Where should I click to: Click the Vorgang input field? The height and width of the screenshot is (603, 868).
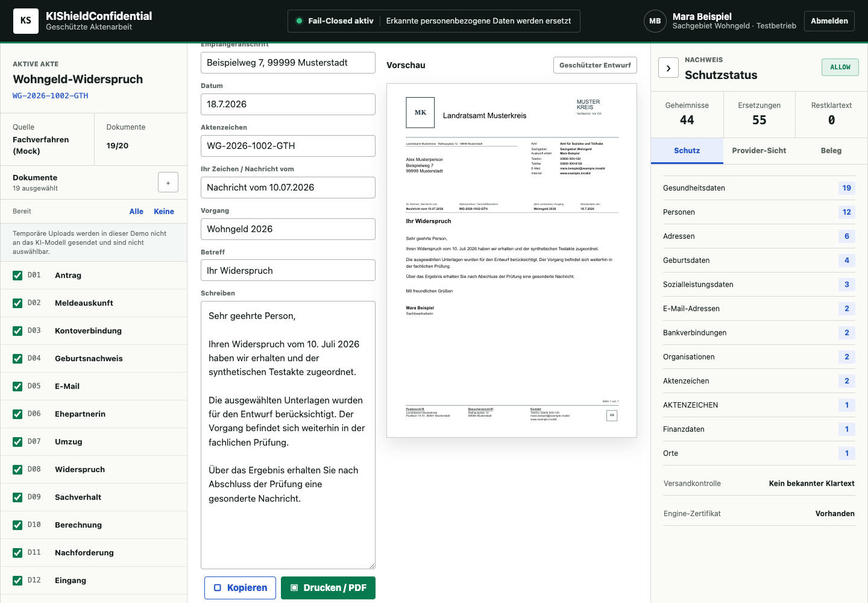[288, 229]
